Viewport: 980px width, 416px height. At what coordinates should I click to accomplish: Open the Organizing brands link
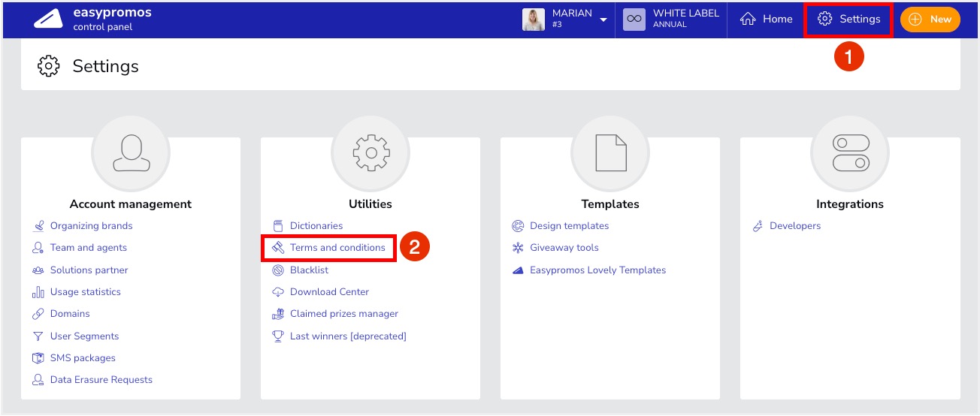point(91,226)
